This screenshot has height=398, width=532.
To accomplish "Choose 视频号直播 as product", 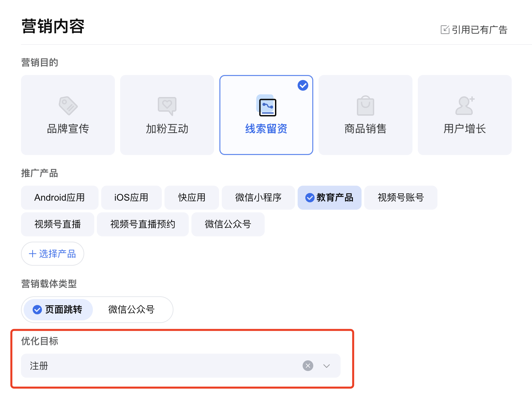I will point(58,224).
